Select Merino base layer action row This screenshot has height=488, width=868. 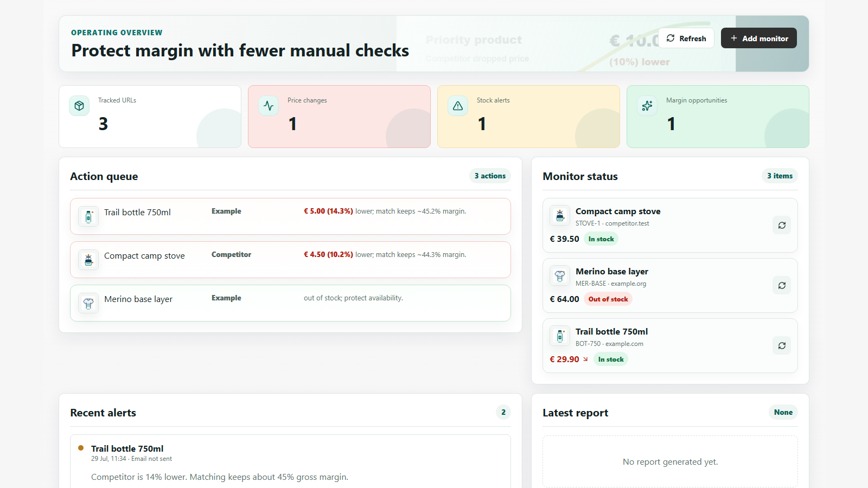(290, 303)
